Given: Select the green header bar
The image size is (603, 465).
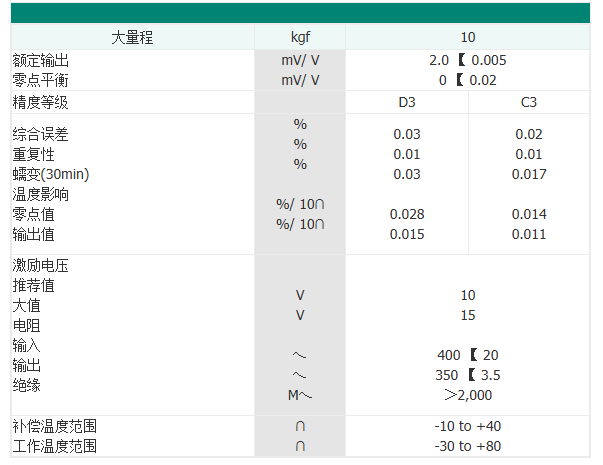Looking at the screenshot, I should [x=300, y=13].
